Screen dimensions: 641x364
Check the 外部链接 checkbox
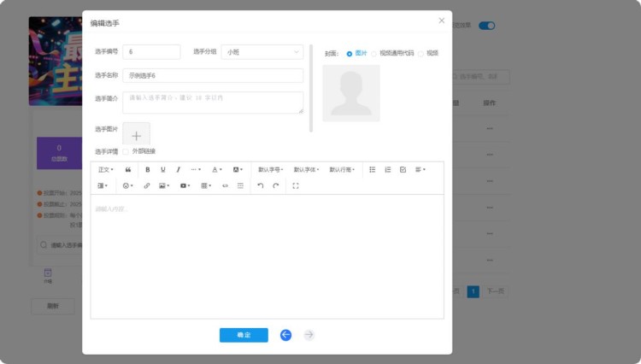tap(126, 152)
